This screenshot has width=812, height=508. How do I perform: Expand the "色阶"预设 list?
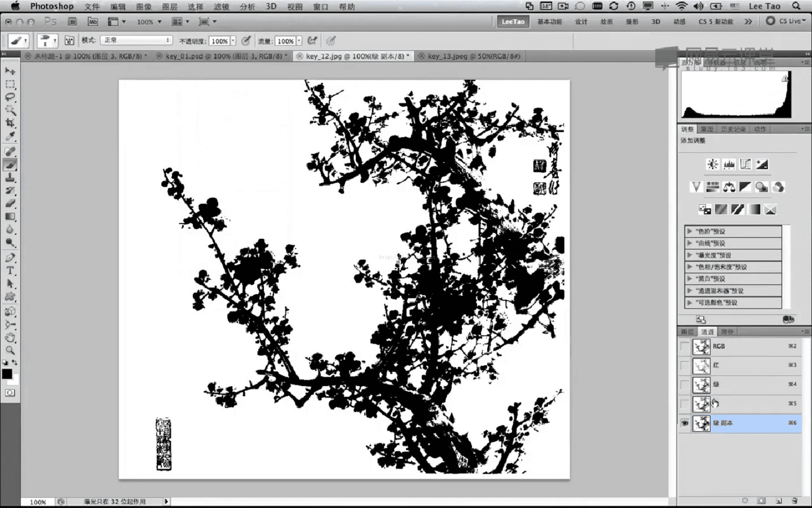tap(689, 231)
